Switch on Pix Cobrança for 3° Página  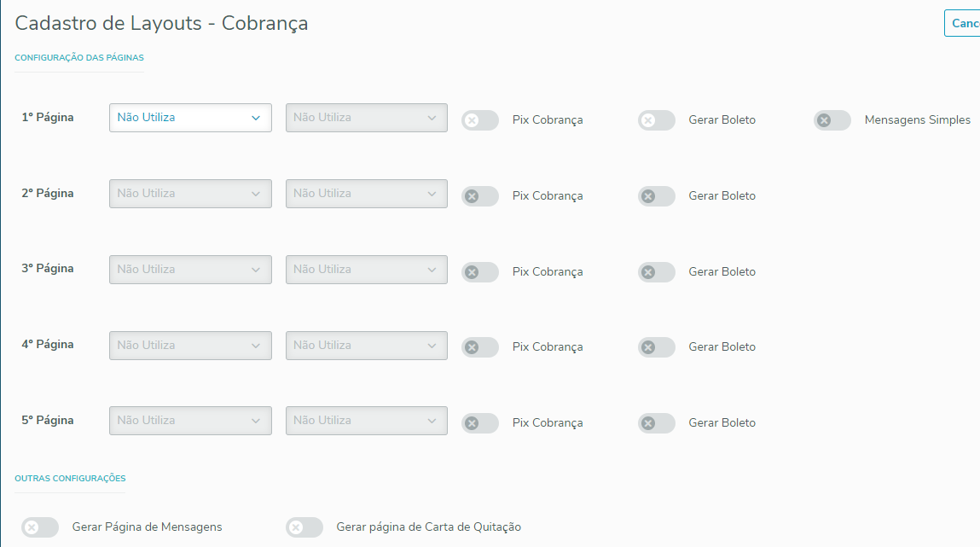480,272
